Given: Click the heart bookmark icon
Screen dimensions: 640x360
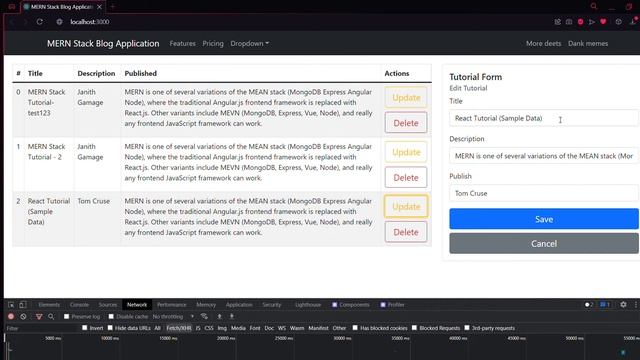Looking at the screenshot, I should click(x=603, y=22).
